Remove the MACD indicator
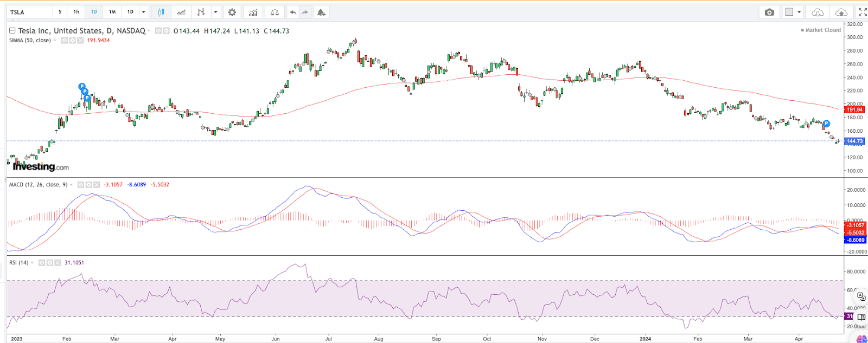Image resolution: width=868 pixels, height=343 pixels. [x=96, y=185]
